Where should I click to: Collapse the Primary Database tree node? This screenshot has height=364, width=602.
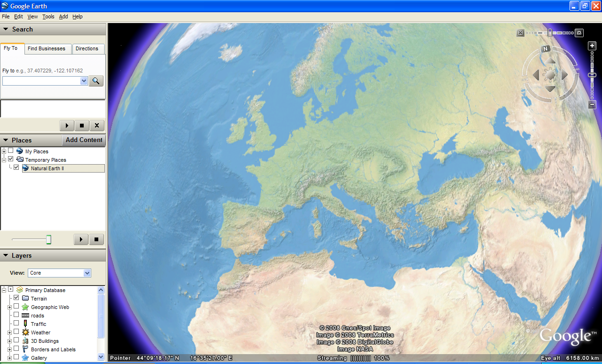[x=4, y=290]
